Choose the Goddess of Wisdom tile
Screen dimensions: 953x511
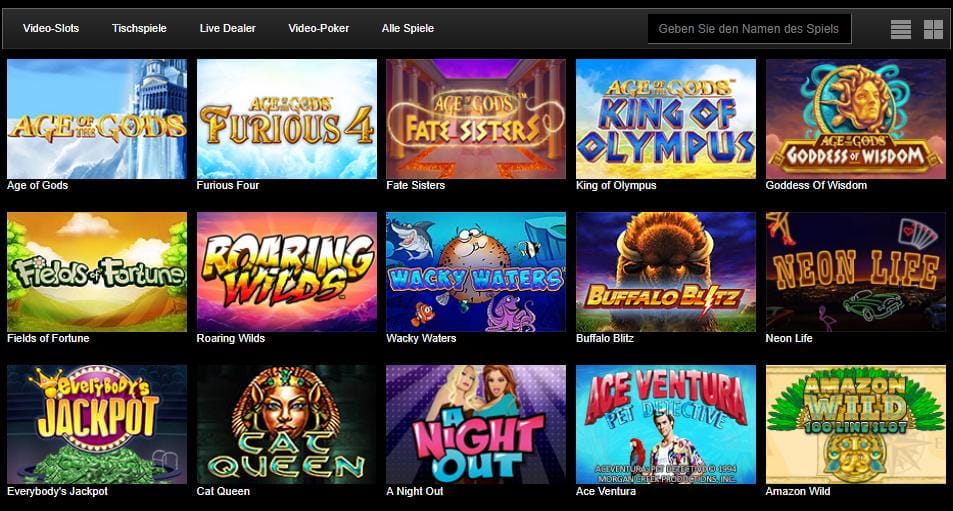pyautogui.click(x=856, y=118)
